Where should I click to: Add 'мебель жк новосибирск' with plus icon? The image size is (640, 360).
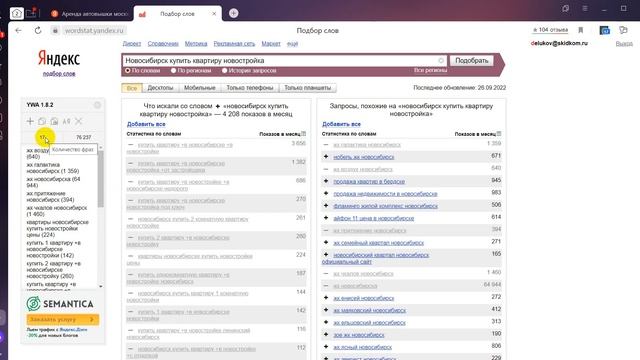point(326,156)
